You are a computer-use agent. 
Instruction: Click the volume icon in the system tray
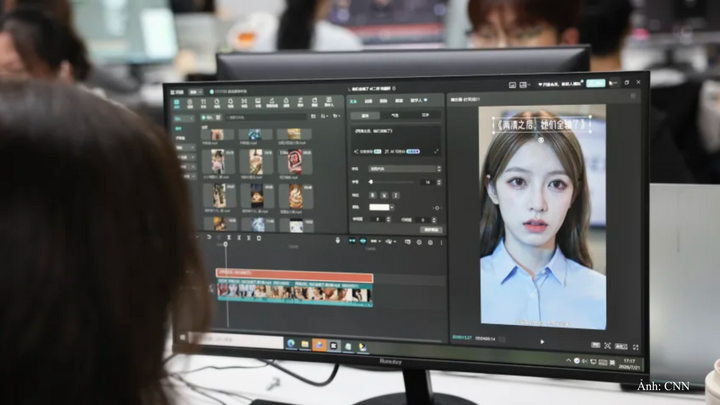(x=584, y=361)
